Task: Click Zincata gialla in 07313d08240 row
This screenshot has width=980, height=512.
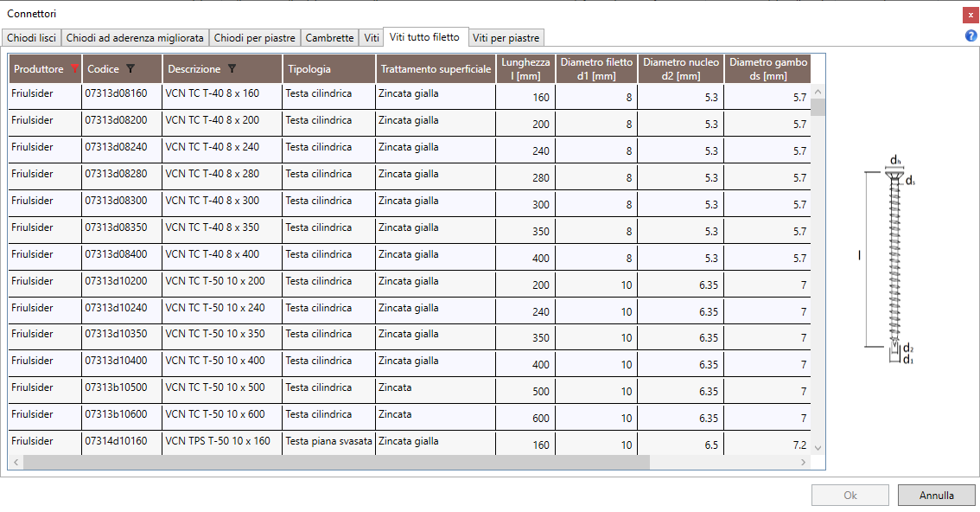Action: coord(436,150)
